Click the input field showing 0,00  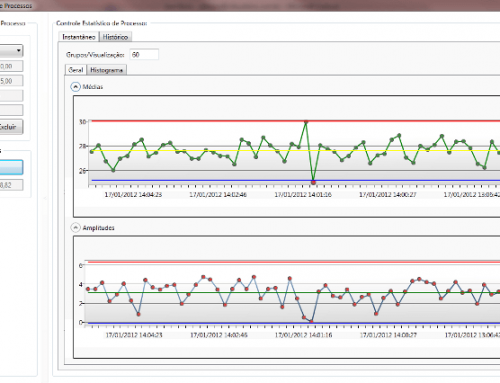tap(11, 66)
